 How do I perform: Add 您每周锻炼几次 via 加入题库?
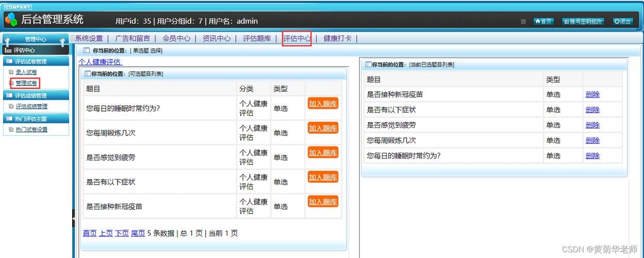pos(323,128)
